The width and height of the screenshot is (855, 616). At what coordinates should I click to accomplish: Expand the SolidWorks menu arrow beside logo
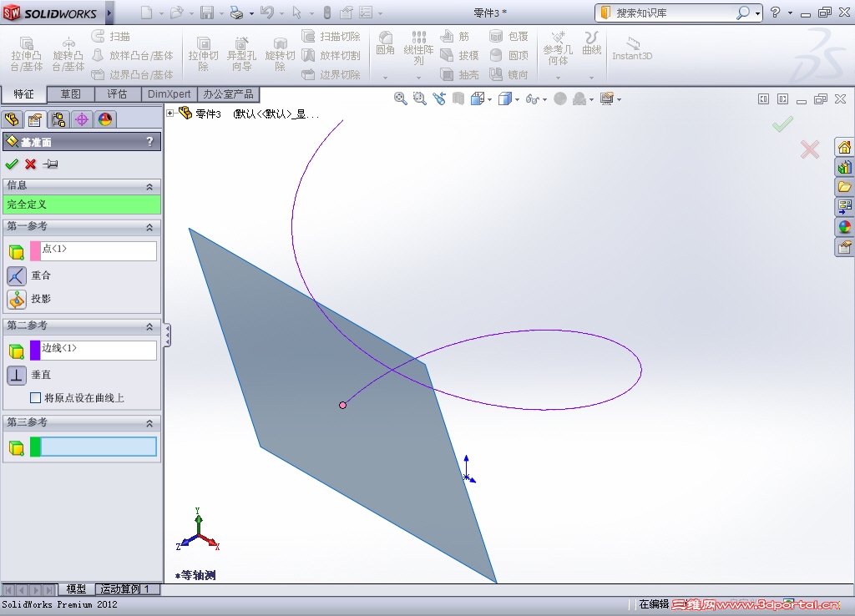coord(109,13)
